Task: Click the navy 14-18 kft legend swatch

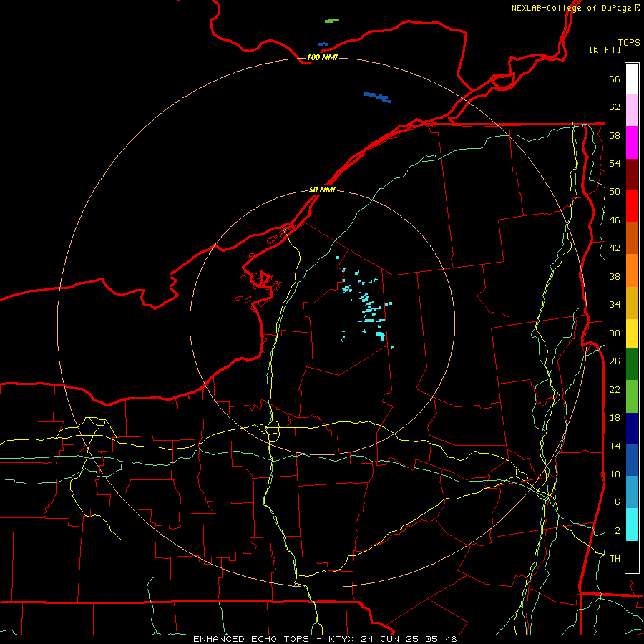Action: pos(632,429)
